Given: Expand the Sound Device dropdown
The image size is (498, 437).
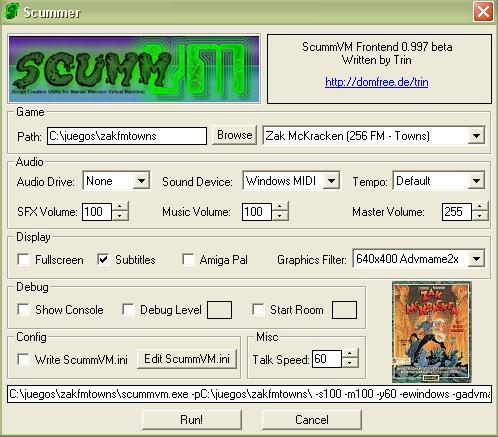Looking at the screenshot, I should pos(331,181).
